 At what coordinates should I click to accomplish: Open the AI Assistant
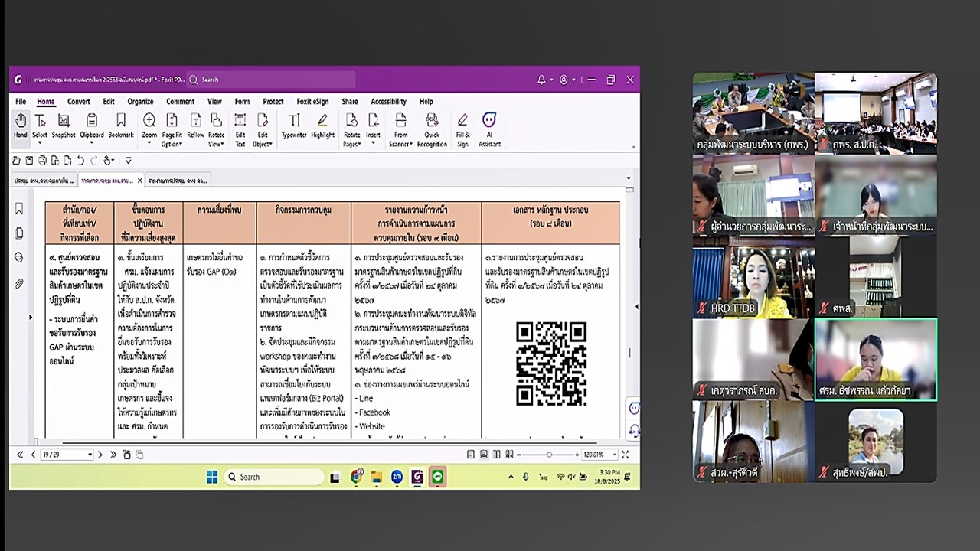(x=489, y=127)
